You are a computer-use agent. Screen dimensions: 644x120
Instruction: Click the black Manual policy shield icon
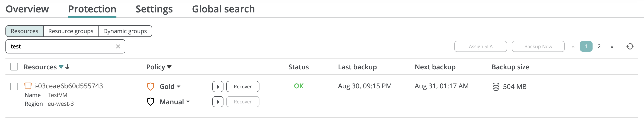pos(150,102)
